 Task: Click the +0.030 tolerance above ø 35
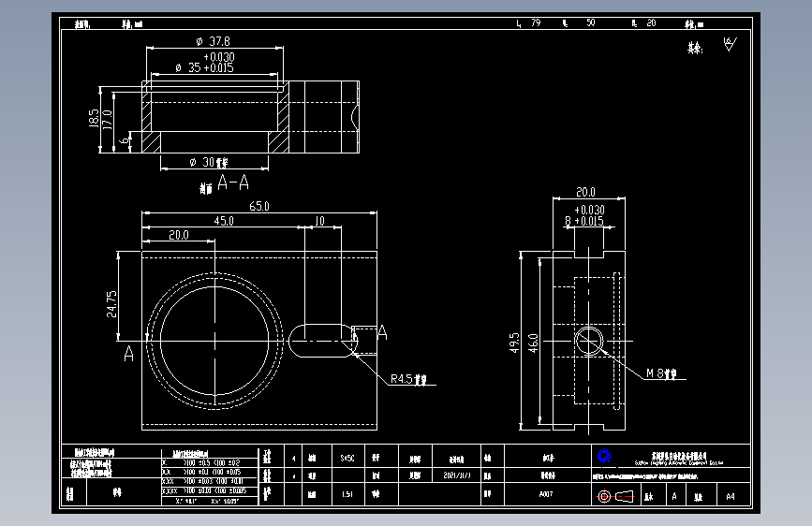pos(219,56)
